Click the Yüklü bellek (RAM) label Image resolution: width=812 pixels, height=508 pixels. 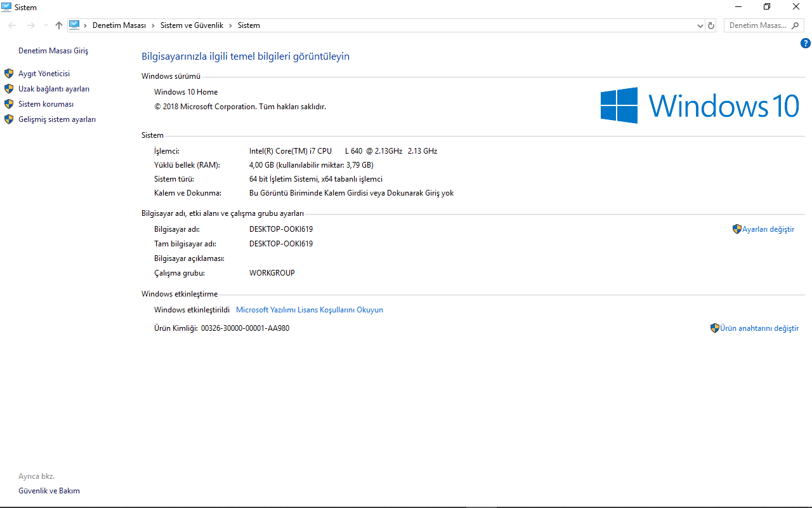(x=187, y=165)
